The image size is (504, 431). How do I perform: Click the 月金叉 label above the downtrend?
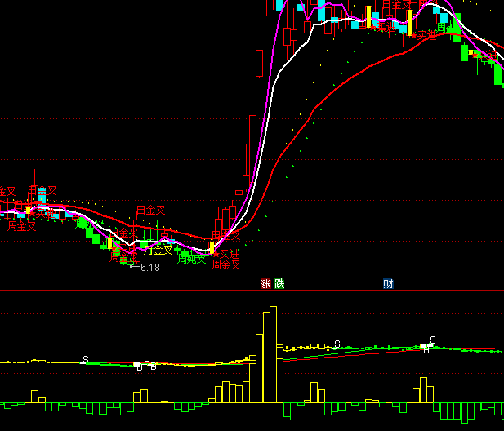point(150,211)
